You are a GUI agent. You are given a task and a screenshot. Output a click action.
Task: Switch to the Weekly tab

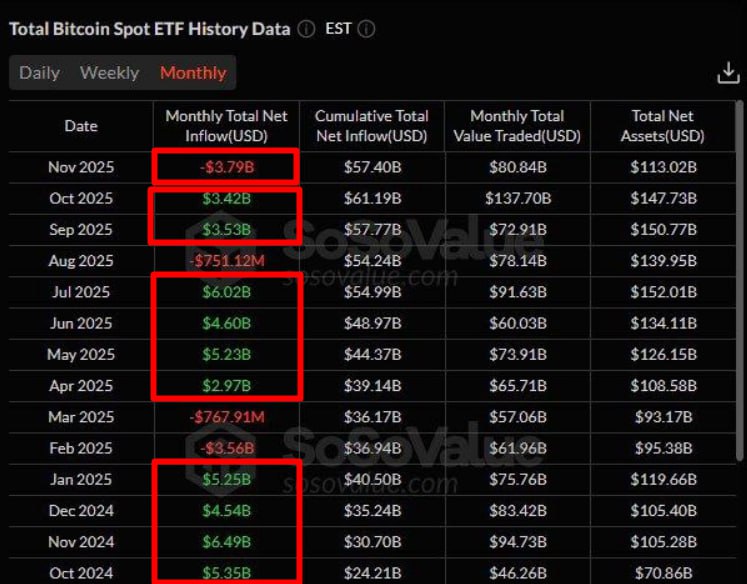click(x=110, y=73)
